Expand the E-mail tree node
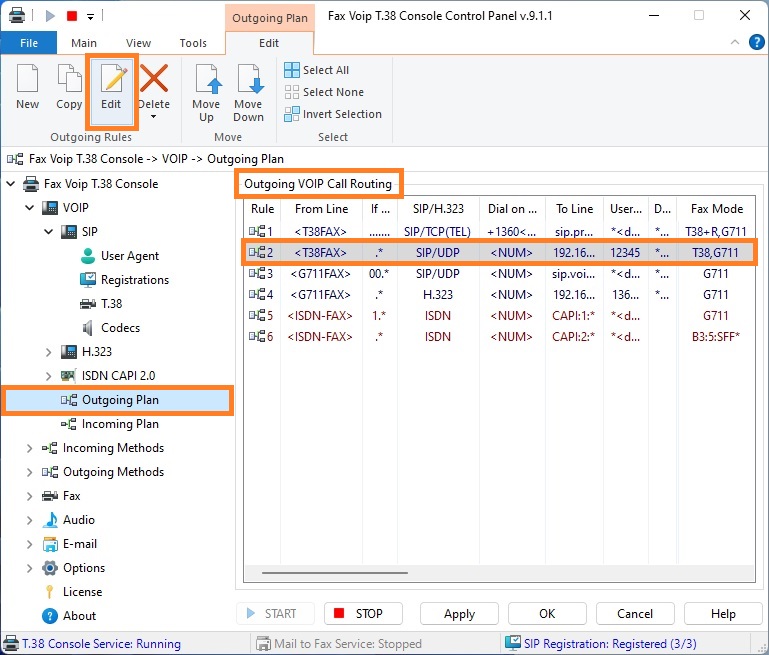The image size is (769, 655). tap(29, 544)
